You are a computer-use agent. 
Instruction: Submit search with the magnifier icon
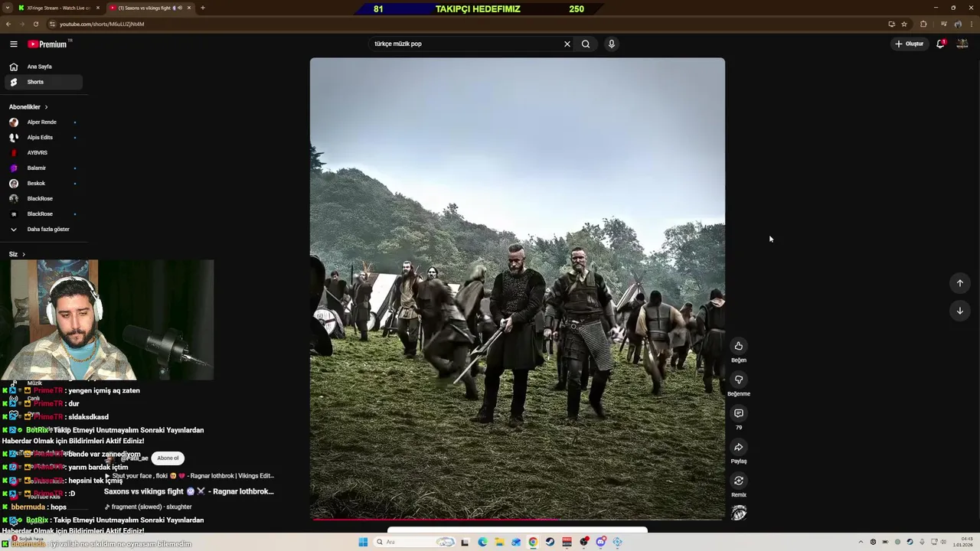coord(586,44)
